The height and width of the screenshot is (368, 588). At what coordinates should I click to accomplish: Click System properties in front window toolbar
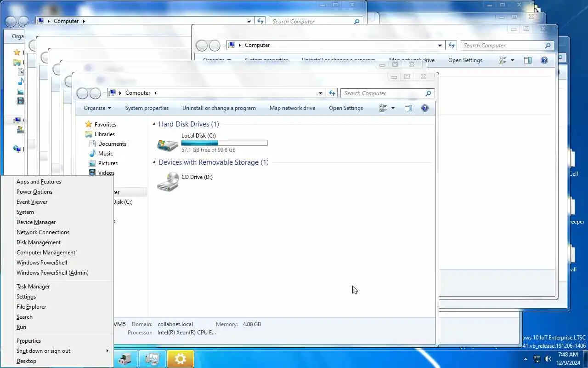tap(147, 108)
